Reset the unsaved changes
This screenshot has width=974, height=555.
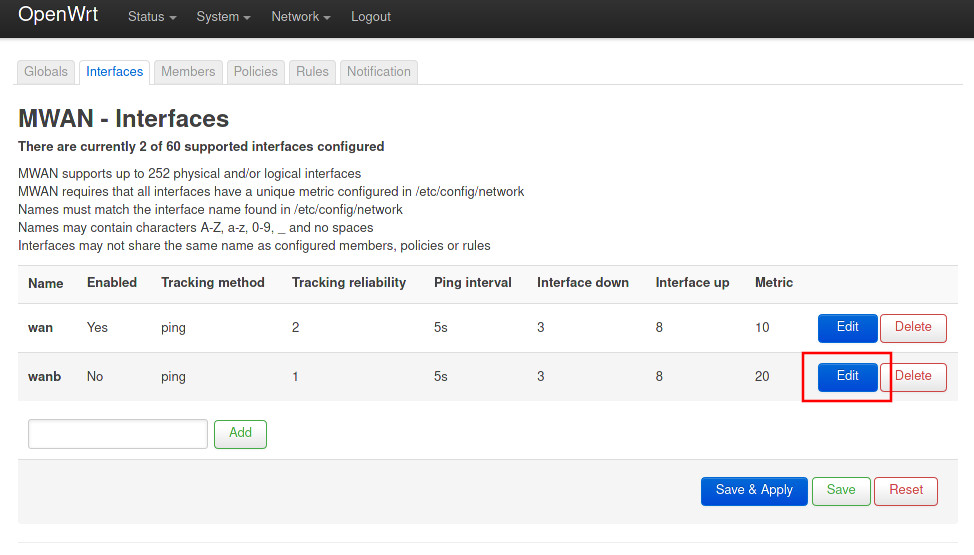tap(905, 491)
